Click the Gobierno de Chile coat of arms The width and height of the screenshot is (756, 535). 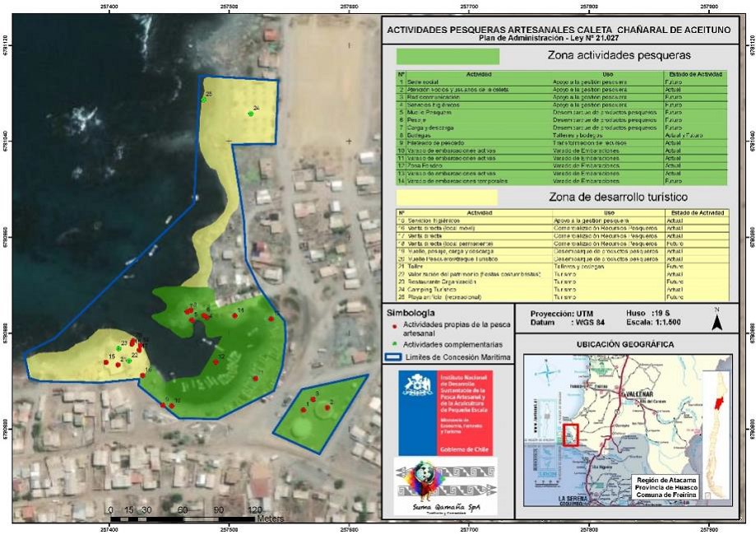pos(418,386)
